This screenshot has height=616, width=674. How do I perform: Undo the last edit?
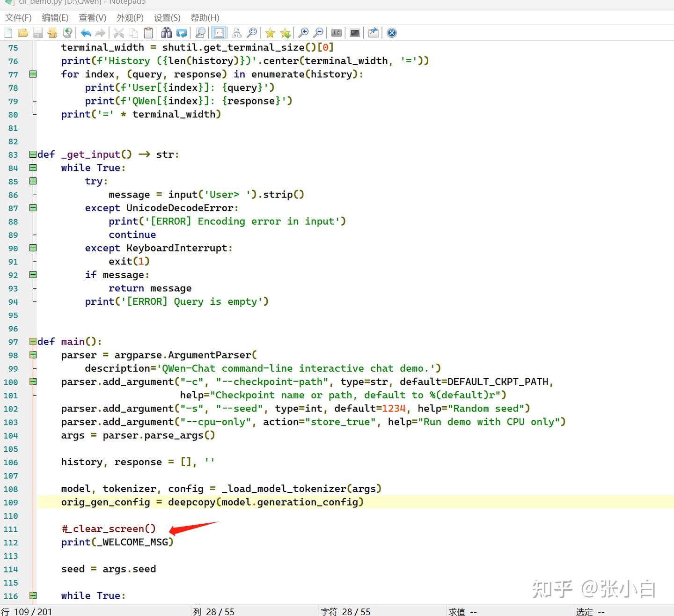(x=85, y=32)
